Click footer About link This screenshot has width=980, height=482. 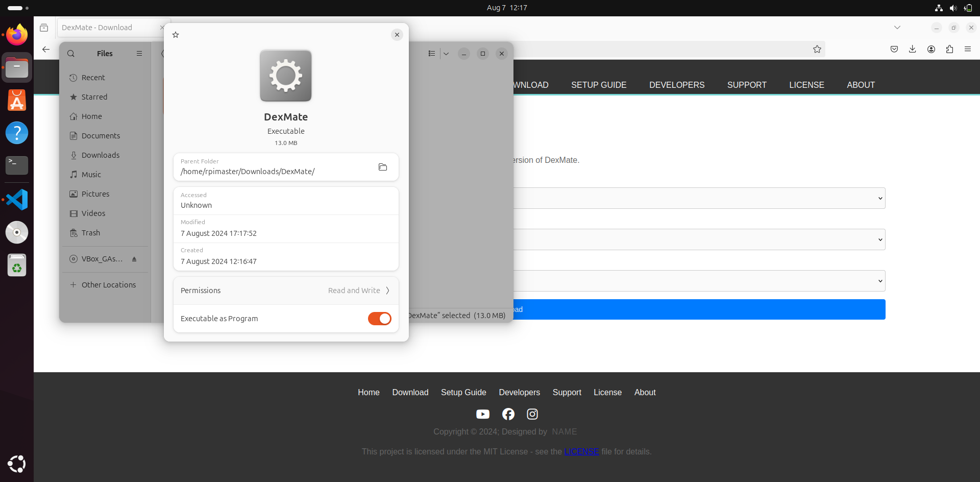(x=645, y=392)
